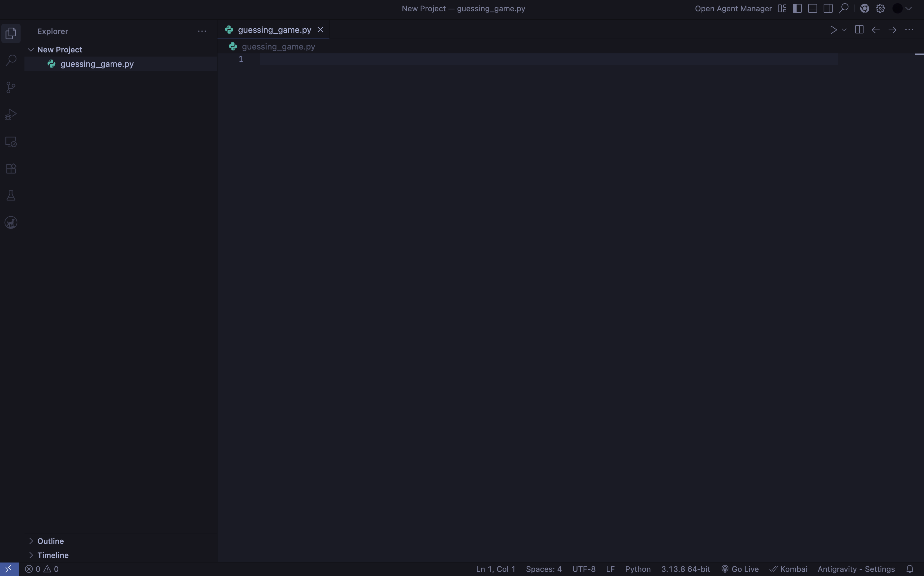The image size is (924, 576).
Task: Open the Search view in activity bar
Action: (x=11, y=60)
